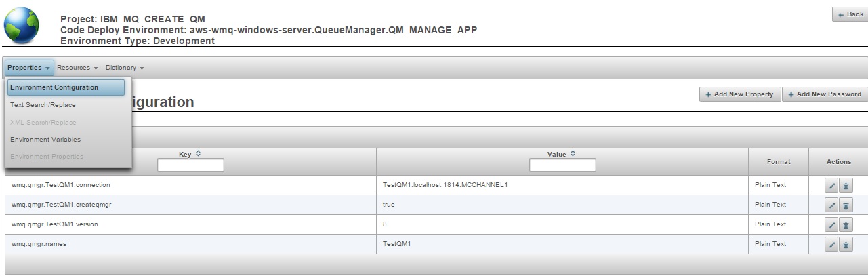
Task: Sort table by Value column
Action: click(x=573, y=154)
